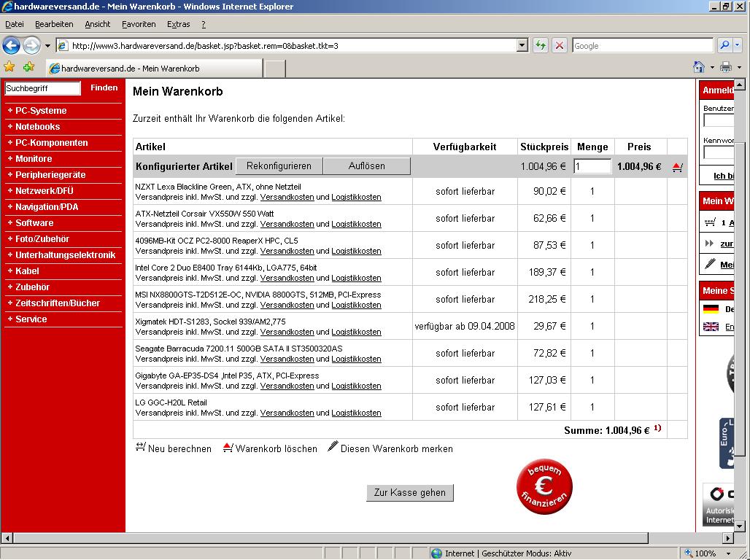
Task: Click the Favorites Center star icon
Action: tap(9, 67)
